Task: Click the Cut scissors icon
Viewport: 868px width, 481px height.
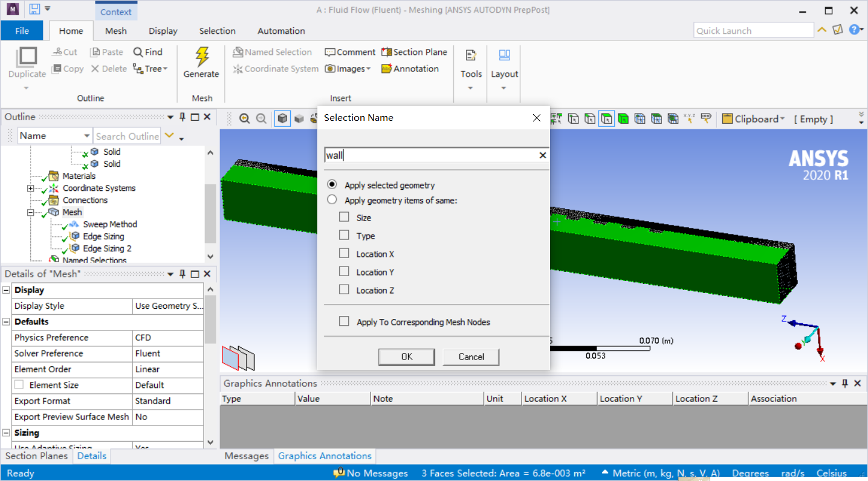Action: (x=57, y=52)
